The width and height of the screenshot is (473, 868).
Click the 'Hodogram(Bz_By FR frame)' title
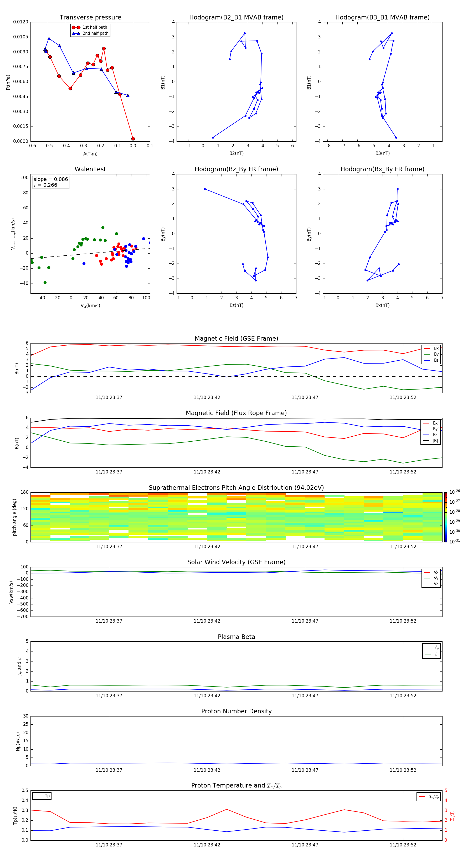[x=236, y=169]
